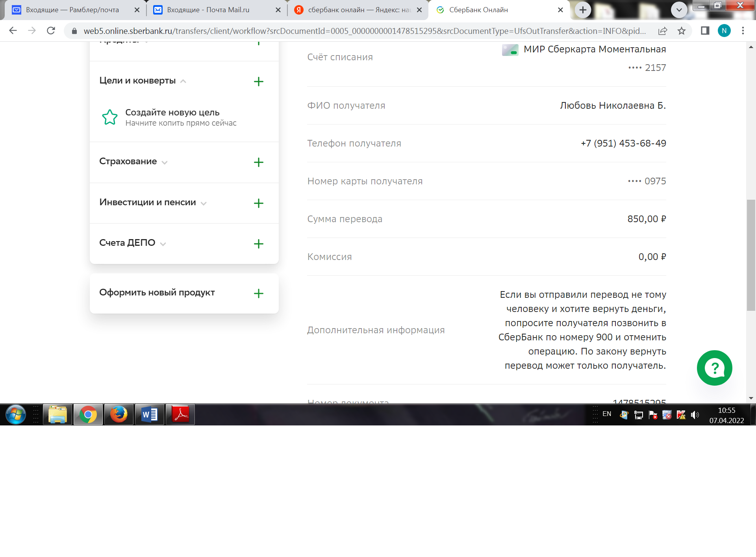Click the Начните копить прямо сейчас subtitle
Screen dimensions: 756x557
(181, 123)
